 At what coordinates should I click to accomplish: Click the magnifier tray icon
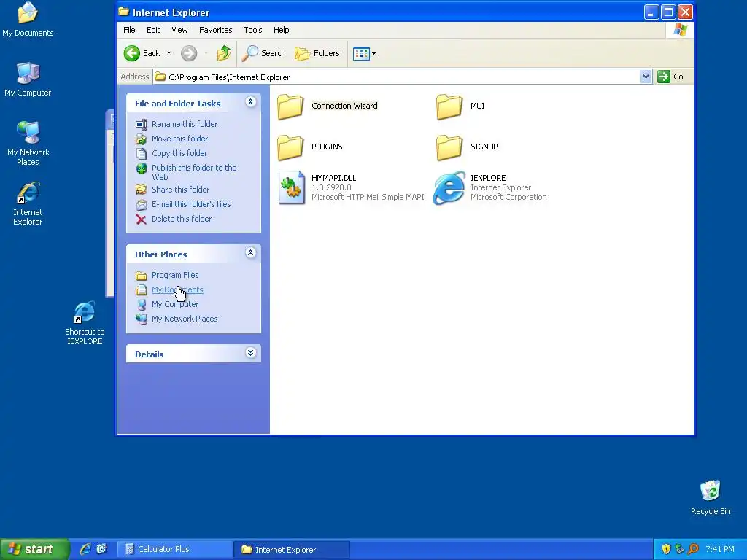693,549
